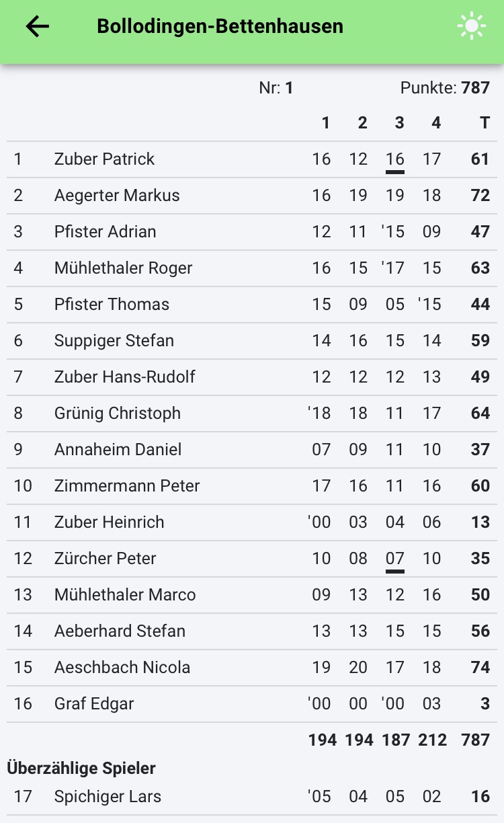Viewport: 504px width, 823px height.
Task: Select Aegerter Markus player row
Action: (117, 196)
